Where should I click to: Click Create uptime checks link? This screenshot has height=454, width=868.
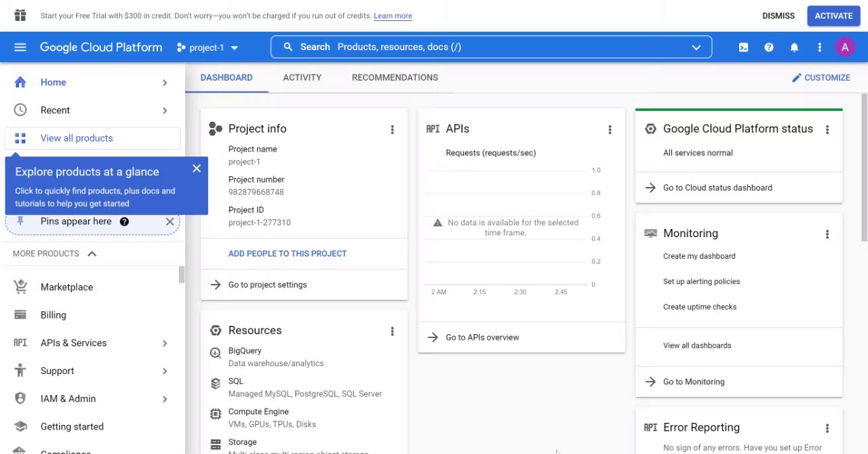[700, 307]
